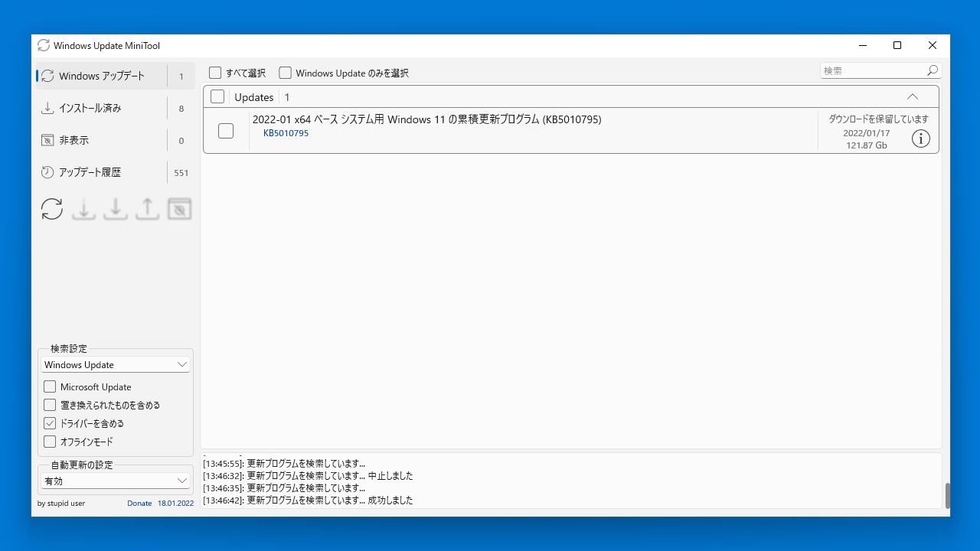
Task: Click the 18.01.2022 version link
Action: [x=175, y=504]
